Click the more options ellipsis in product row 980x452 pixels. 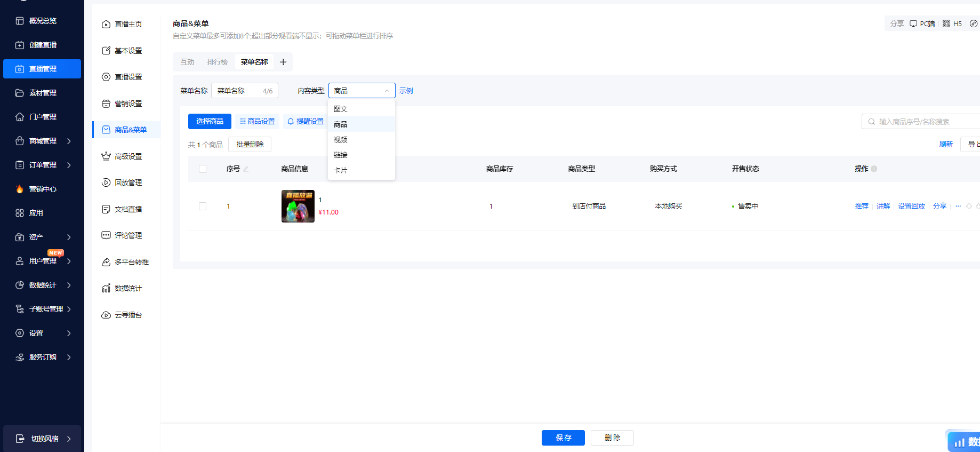(x=958, y=206)
